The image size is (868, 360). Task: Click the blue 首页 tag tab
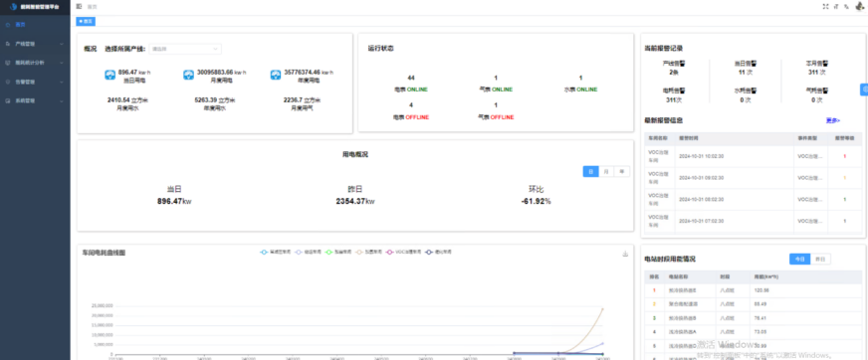[86, 21]
